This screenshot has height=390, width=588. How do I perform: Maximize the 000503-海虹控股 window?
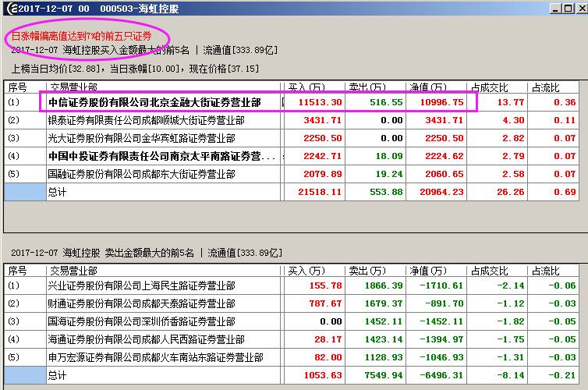pos(569,9)
